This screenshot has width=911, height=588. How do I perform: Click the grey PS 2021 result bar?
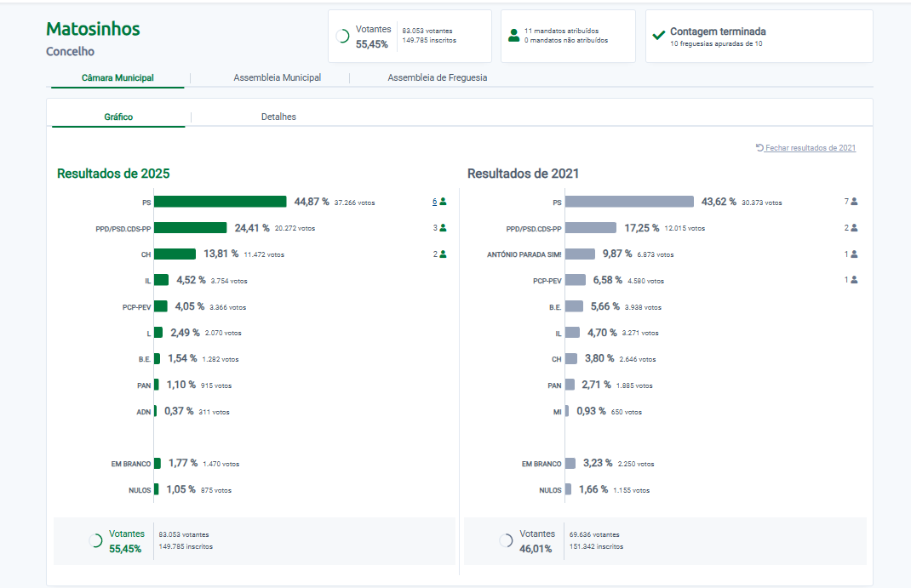(x=629, y=202)
